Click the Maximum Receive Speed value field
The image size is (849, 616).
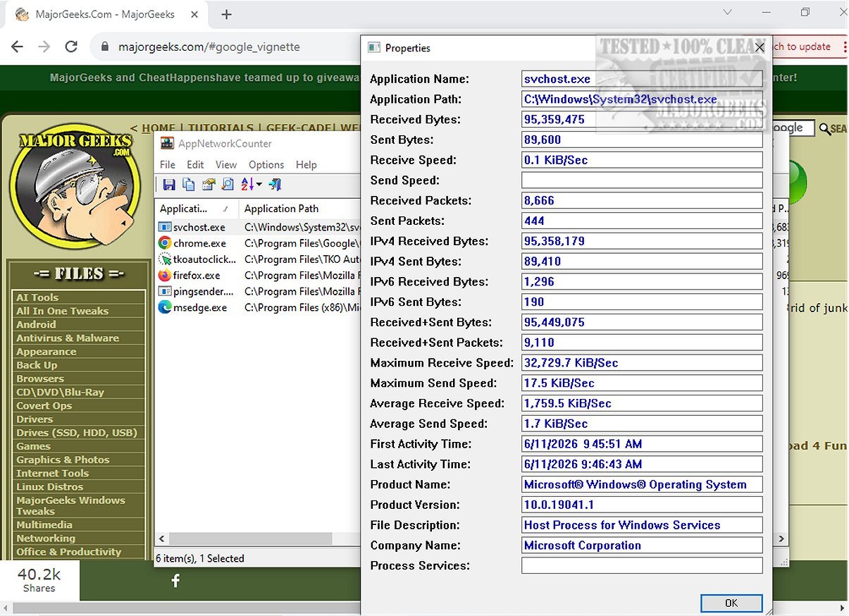point(642,363)
